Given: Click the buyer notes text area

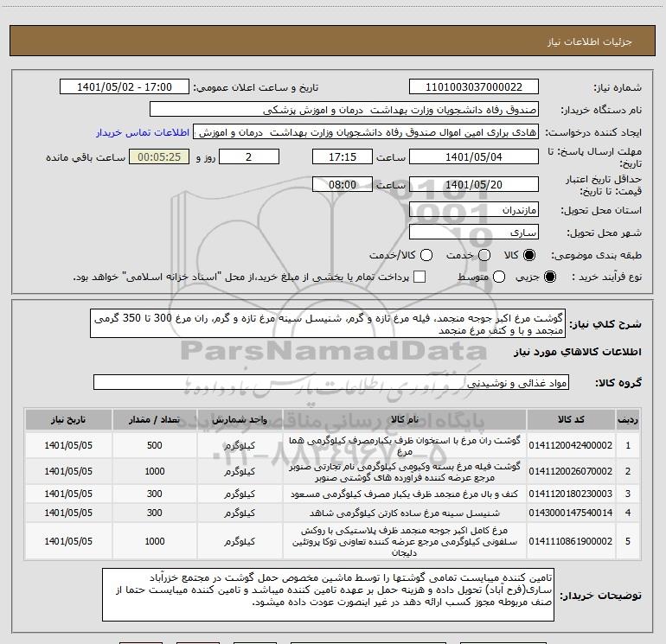Looking at the screenshot, I should tap(328, 594).
